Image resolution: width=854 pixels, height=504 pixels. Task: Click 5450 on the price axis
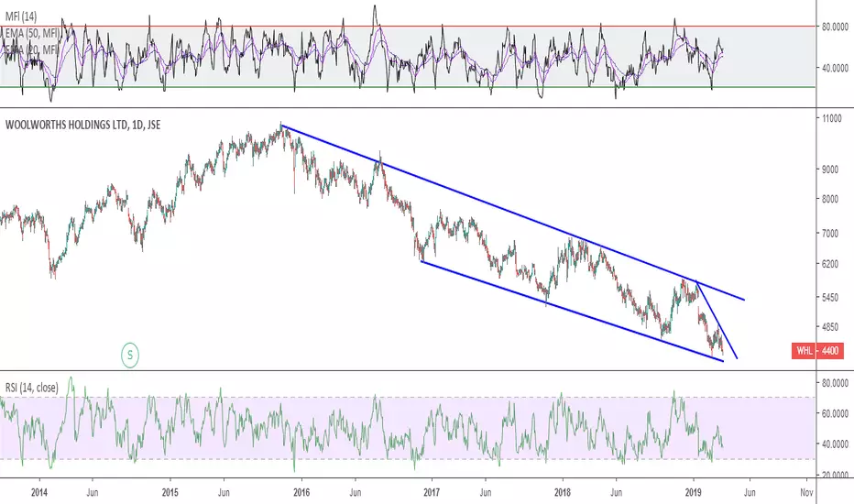(830, 298)
